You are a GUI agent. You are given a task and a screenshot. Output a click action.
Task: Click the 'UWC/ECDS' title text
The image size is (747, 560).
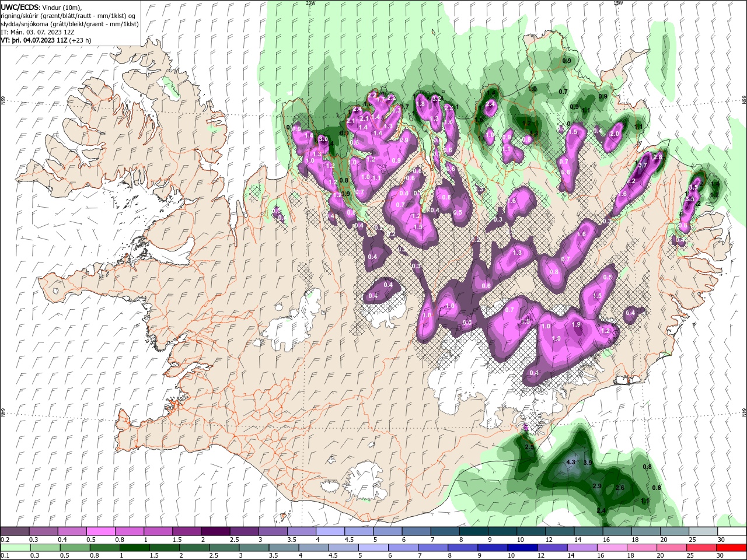pyautogui.click(x=20, y=7)
